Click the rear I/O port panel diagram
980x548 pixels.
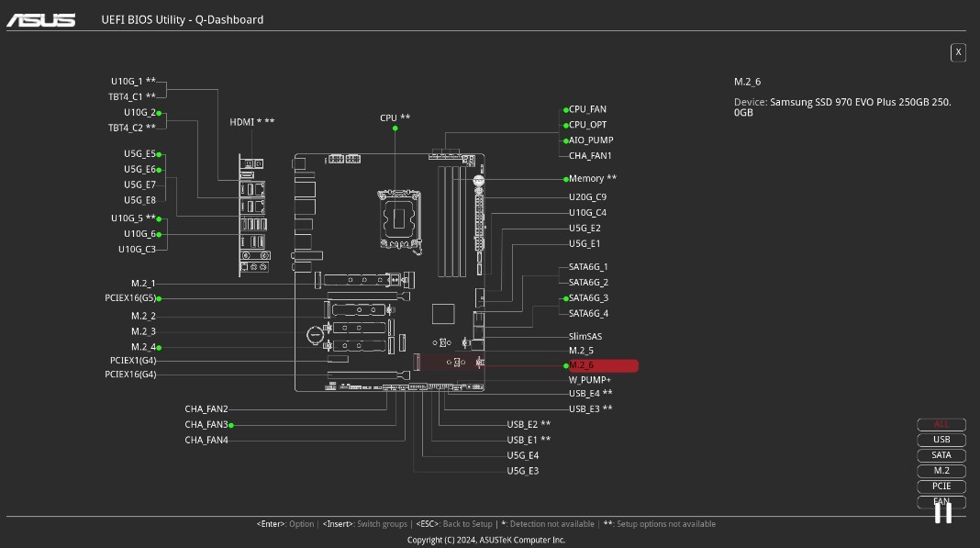254,215
